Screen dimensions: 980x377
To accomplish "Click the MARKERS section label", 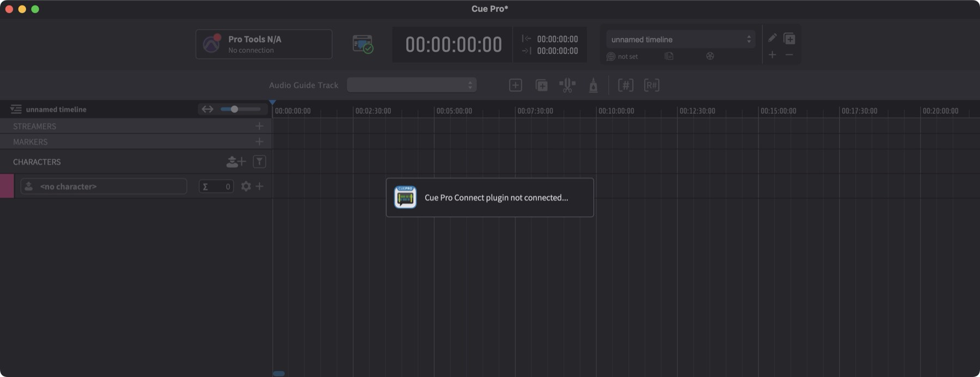I will (x=30, y=142).
